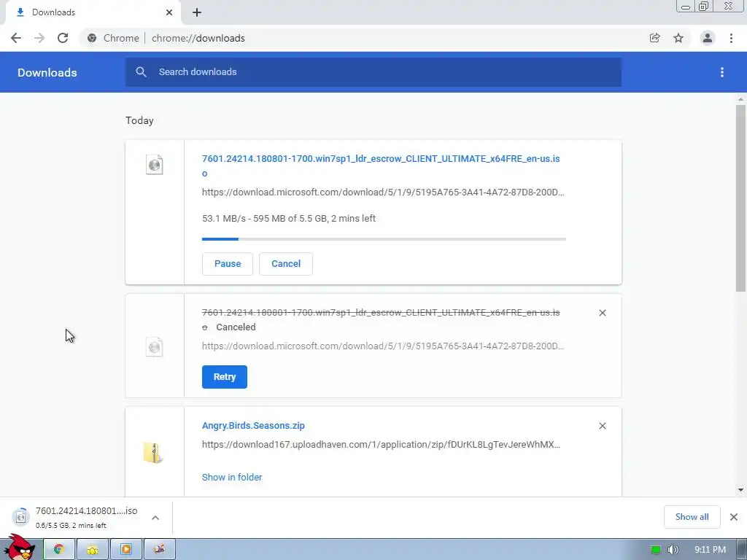Go back with the browser back arrow
747x560 pixels.
pyautogui.click(x=16, y=38)
